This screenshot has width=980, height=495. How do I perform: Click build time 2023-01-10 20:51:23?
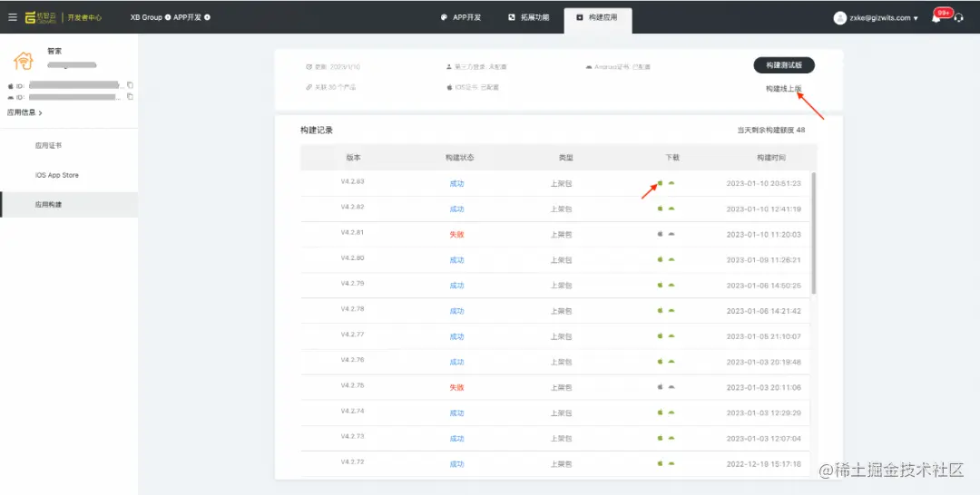[x=764, y=184]
